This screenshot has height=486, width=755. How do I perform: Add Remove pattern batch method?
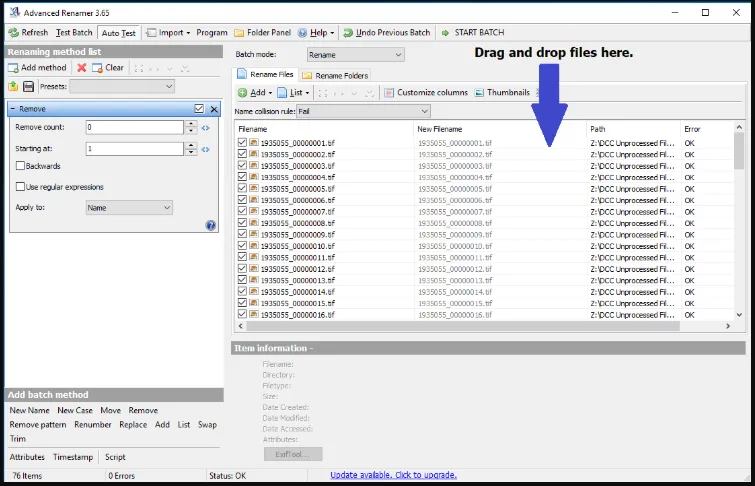tap(38, 425)
